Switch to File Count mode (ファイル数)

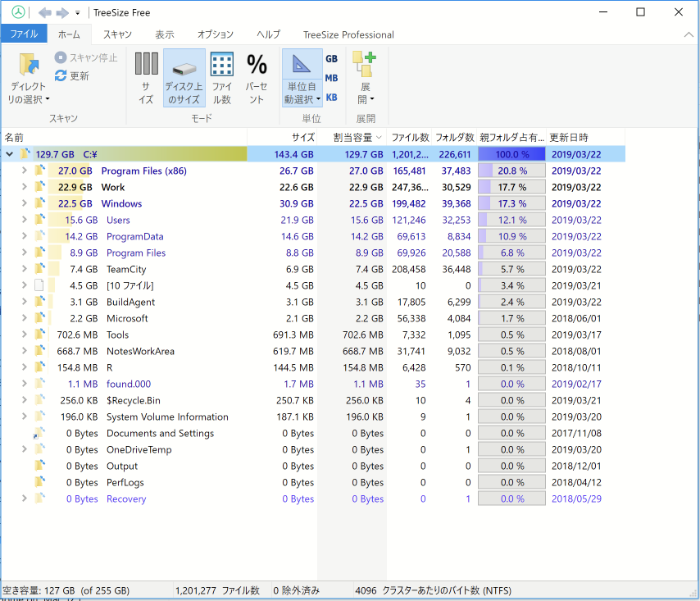(x=222, y=78)
